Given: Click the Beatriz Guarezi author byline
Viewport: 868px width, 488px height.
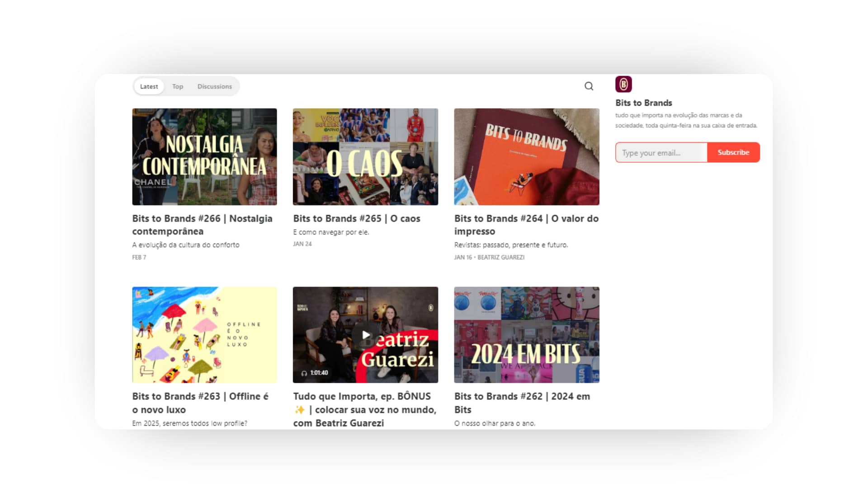Looking at the screenshot, I should tap(500, 257).
